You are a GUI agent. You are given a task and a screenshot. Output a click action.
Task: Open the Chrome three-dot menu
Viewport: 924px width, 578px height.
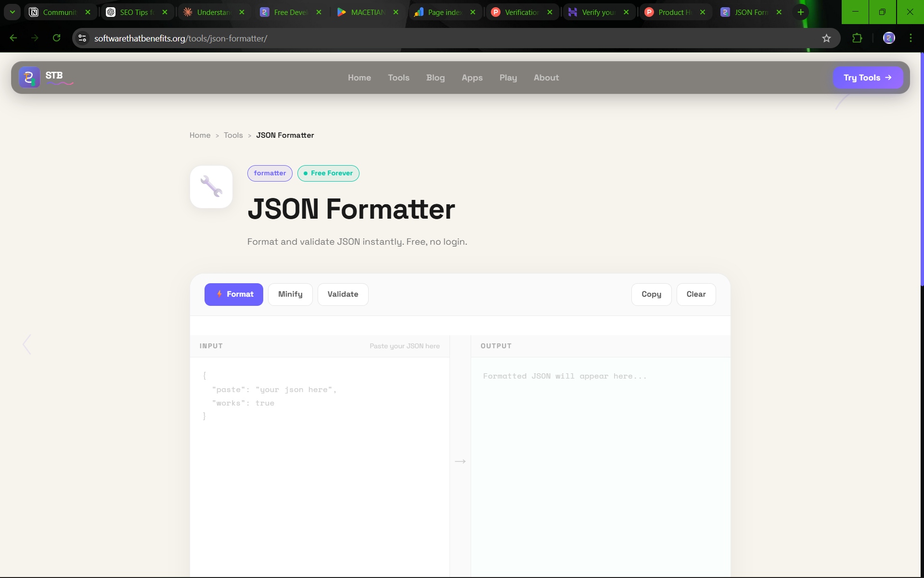pyautogui.click(x=911, y=38)
